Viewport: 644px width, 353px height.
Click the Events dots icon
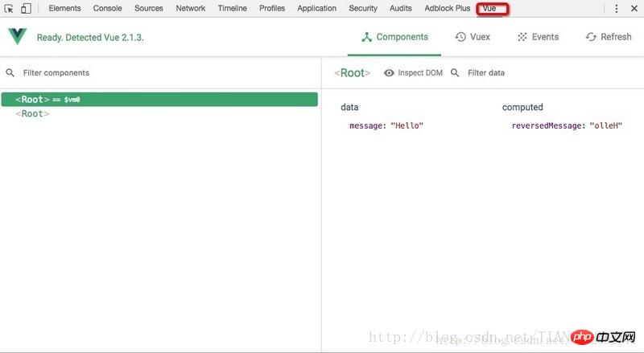coord(522,37)
